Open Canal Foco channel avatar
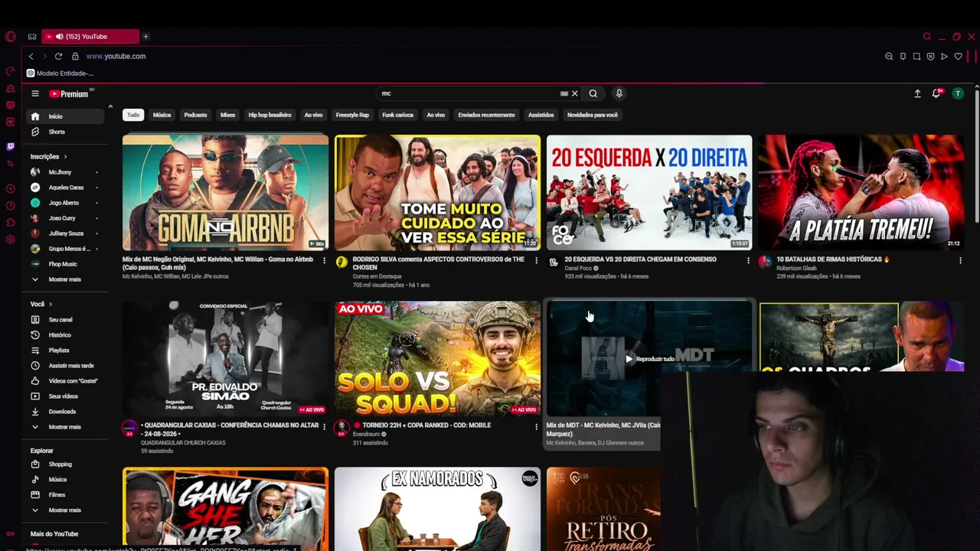This screenshot has height=551, width=980. coord(554,262)
